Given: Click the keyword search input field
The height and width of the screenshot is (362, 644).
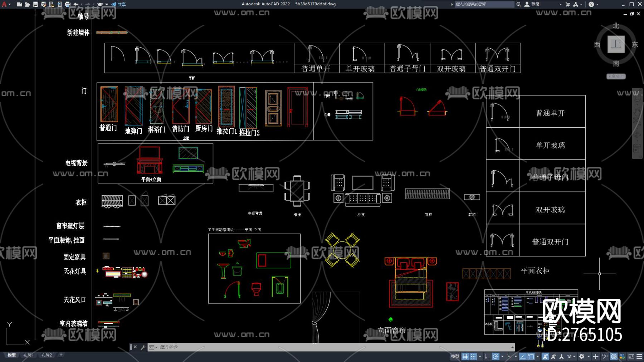Looking at the screenshot, I should pos(484,4).
